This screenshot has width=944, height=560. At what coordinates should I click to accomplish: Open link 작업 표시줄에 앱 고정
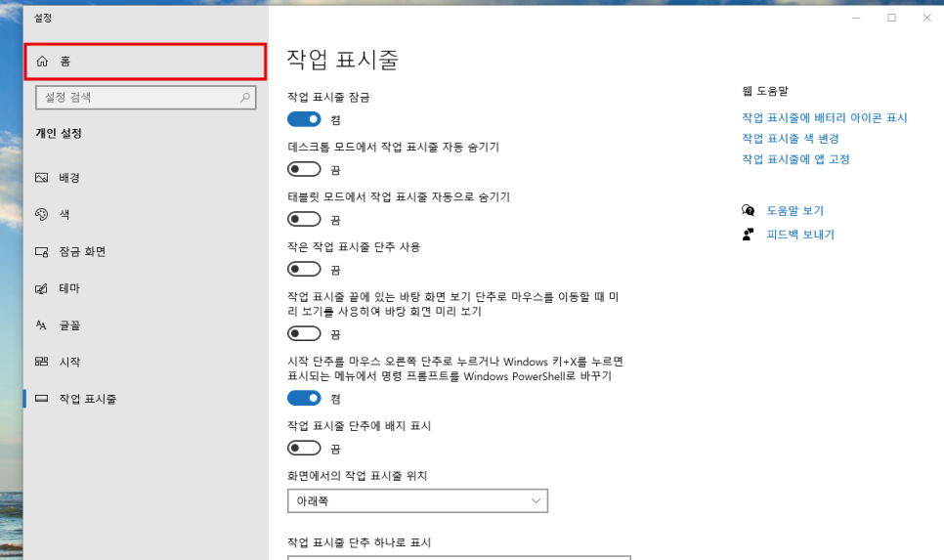795,159
